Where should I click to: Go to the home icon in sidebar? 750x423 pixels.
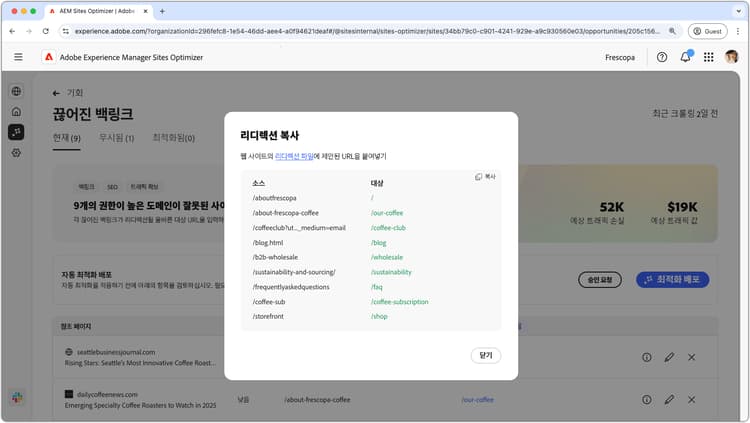[16, 111]
